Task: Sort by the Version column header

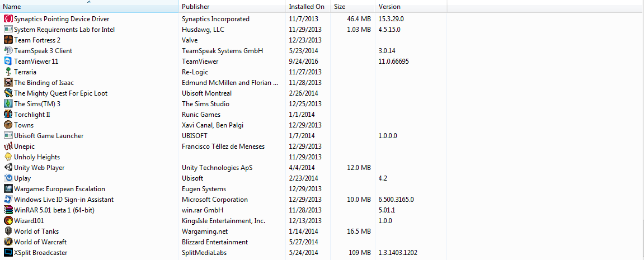Action: 411,7
